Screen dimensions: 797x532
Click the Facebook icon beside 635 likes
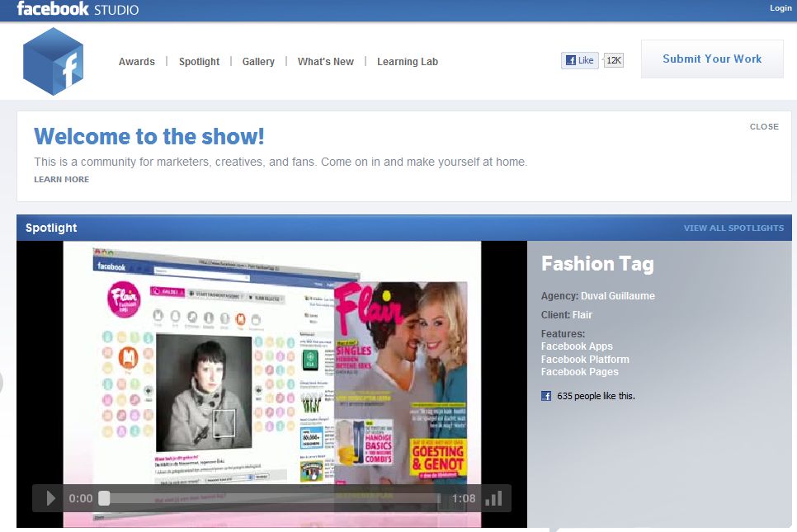coord(546,396)
